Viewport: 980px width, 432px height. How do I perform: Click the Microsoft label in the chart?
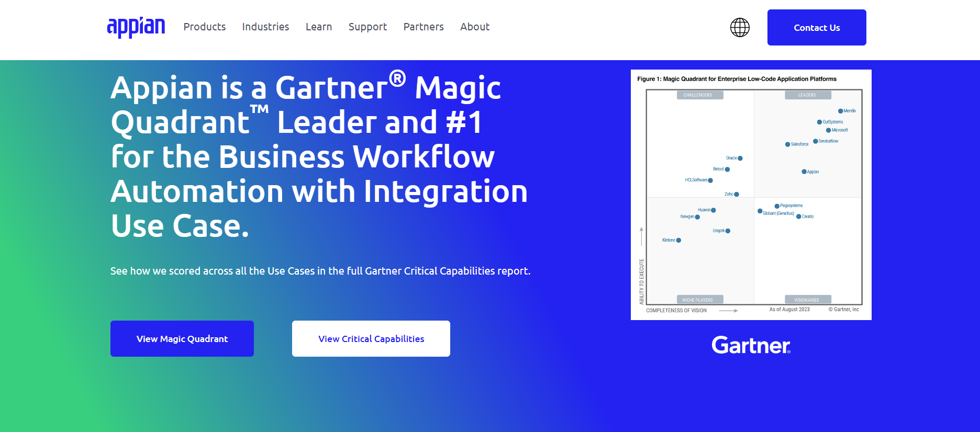(840, 130)
